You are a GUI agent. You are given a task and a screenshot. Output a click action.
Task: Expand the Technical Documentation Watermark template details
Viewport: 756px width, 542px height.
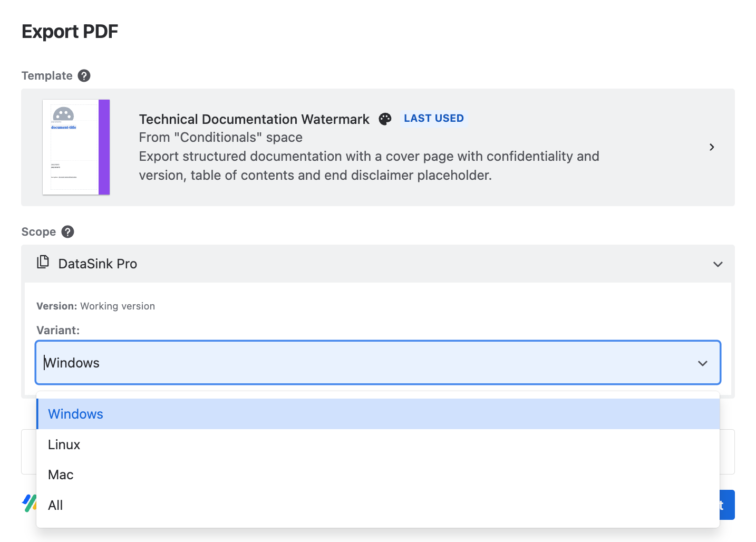[712, 147]
